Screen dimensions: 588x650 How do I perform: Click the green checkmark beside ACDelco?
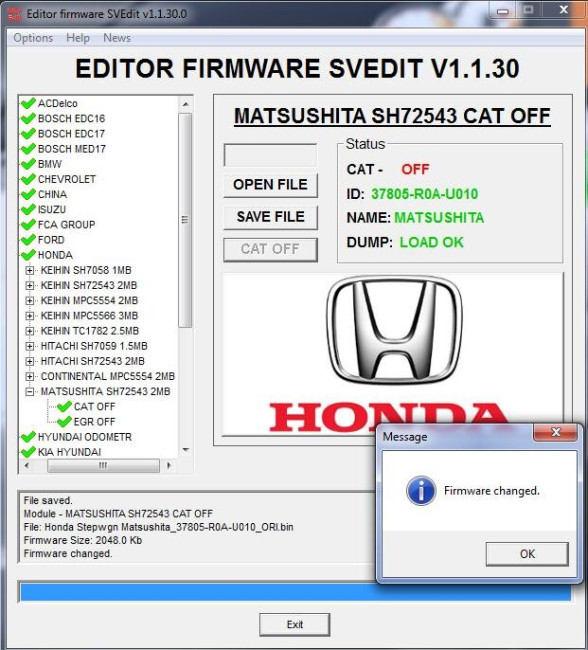pyautogui.click(x=28, y=103)
